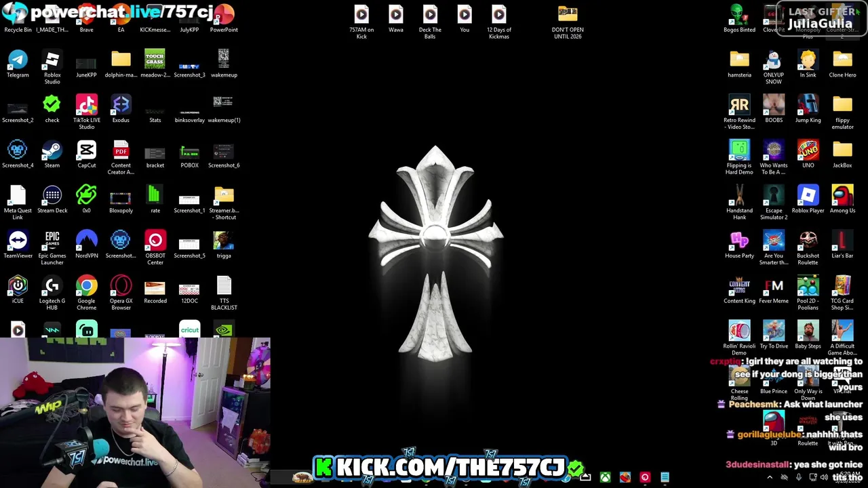
Task: Launch the Among Us shortcut
Action: (x=842, y=199)
